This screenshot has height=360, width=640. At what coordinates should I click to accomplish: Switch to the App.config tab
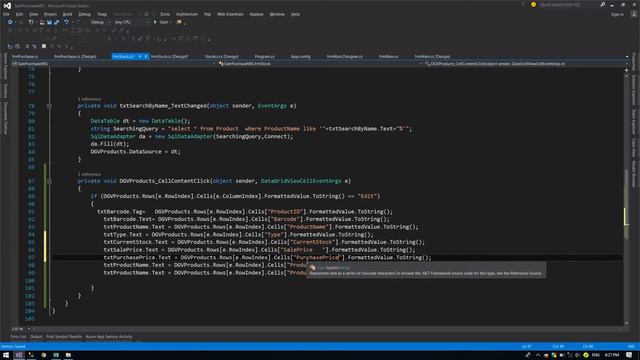pos(300,57)
